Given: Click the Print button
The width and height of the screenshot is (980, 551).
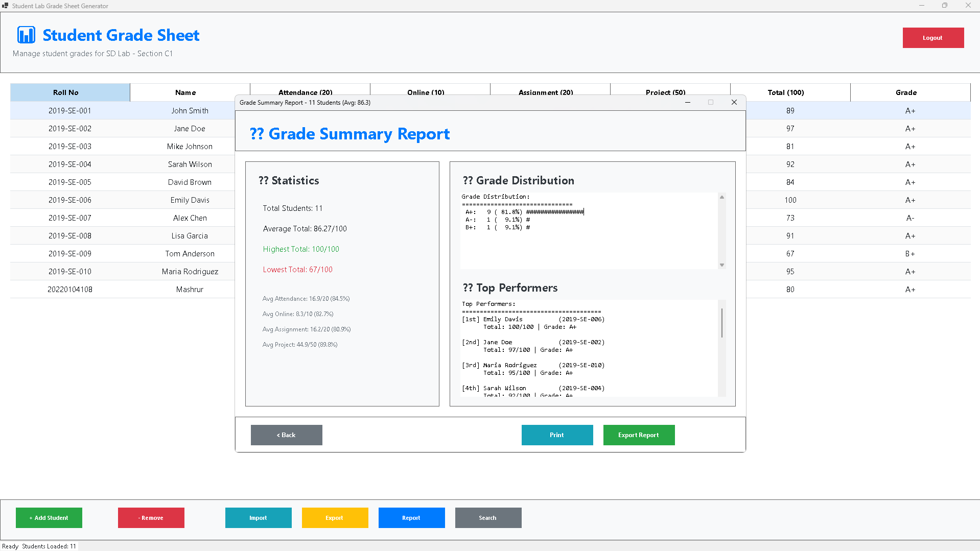Looking at the screenshot, I should [x=557, y=435].
